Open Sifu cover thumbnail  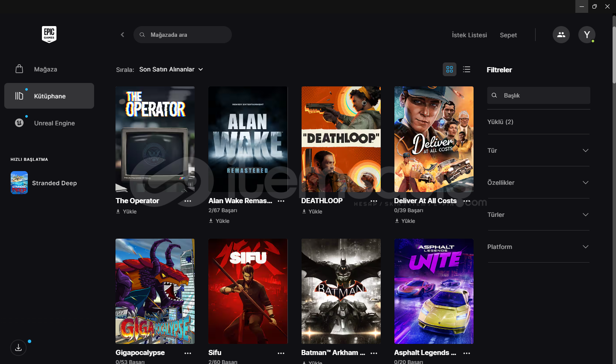click(x=248, y=291)
